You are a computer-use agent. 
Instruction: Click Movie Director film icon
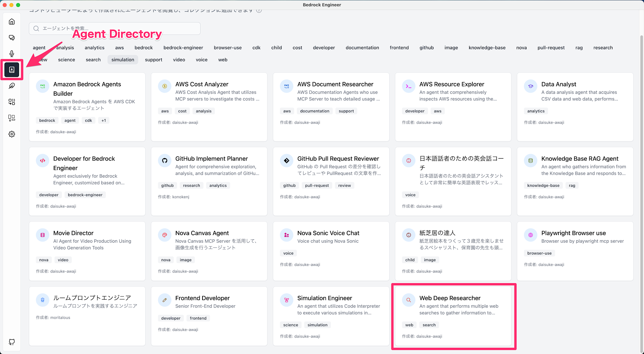(43, 235)
